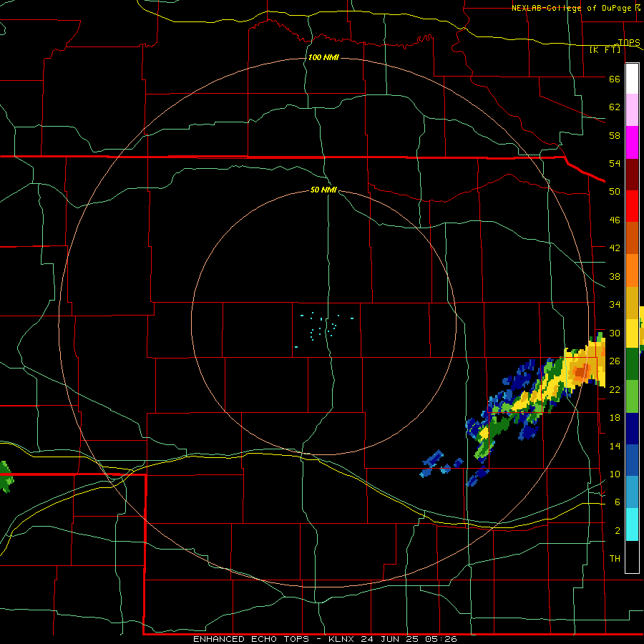Click the '2' legend value
The width and height of the screenshot is (644, 644).
coord(618,531)
